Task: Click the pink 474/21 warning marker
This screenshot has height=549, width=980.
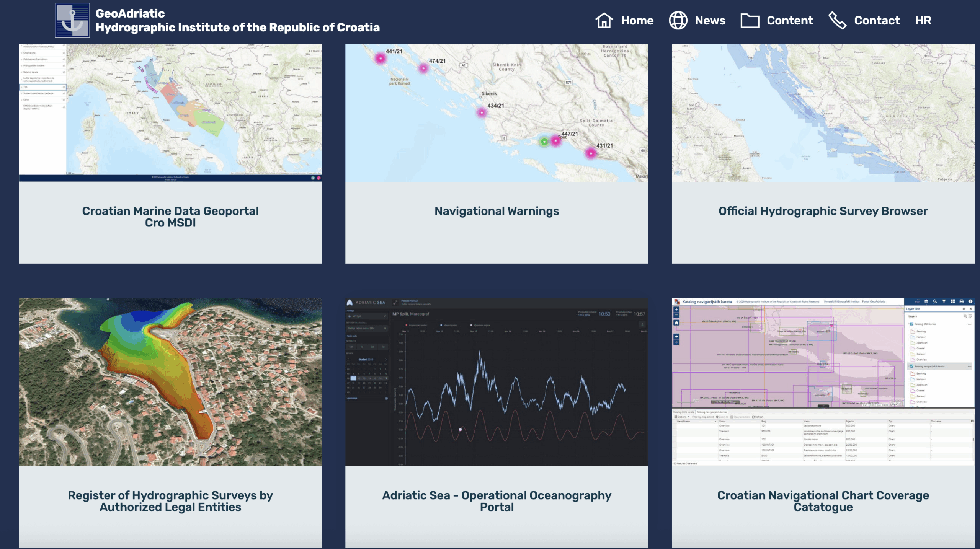Action: 423,68
